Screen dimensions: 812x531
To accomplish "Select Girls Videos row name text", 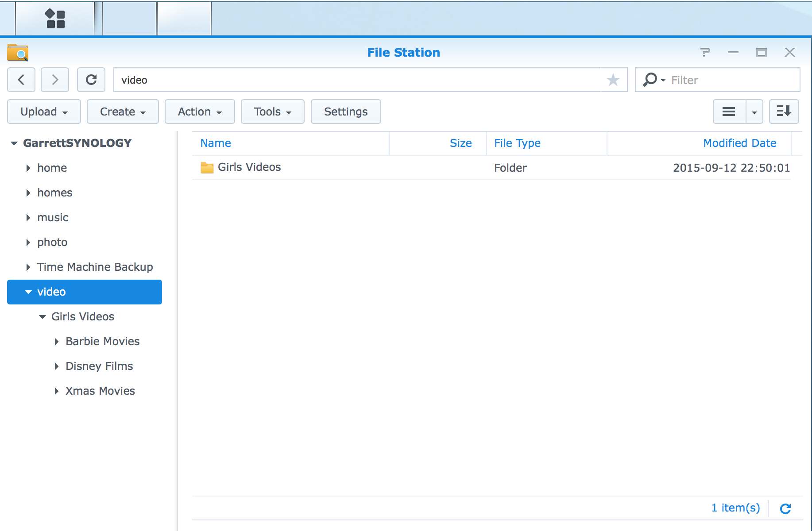I will pos(249,167).
